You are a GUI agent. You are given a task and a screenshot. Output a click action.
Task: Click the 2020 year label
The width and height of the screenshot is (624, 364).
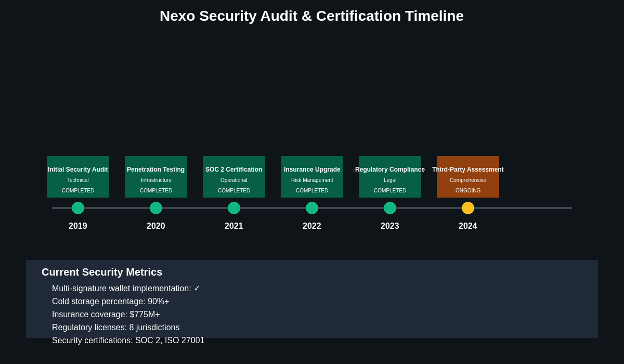click(156, 226)
